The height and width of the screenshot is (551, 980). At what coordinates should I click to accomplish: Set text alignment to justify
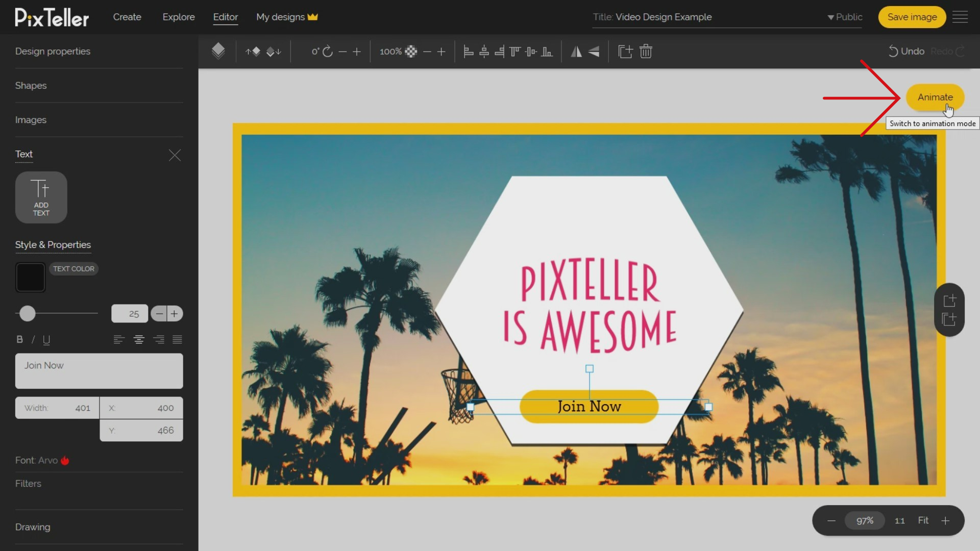(177, 340)
